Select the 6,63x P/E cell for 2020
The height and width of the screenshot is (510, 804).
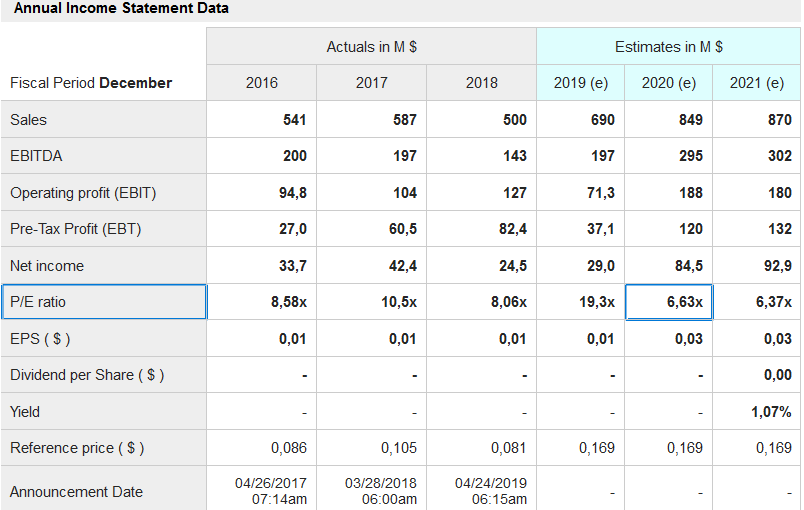point(669,302)
